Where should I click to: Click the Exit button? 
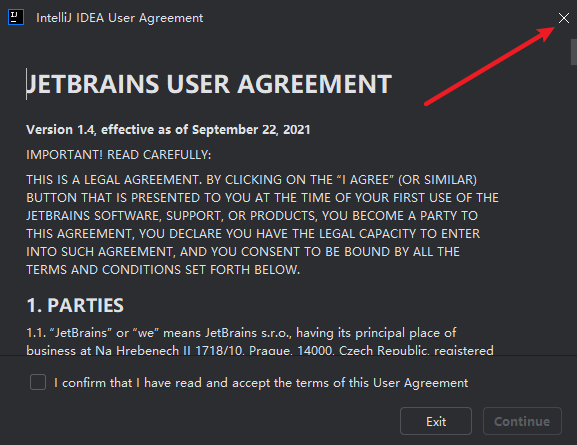[x=436, y=421]
